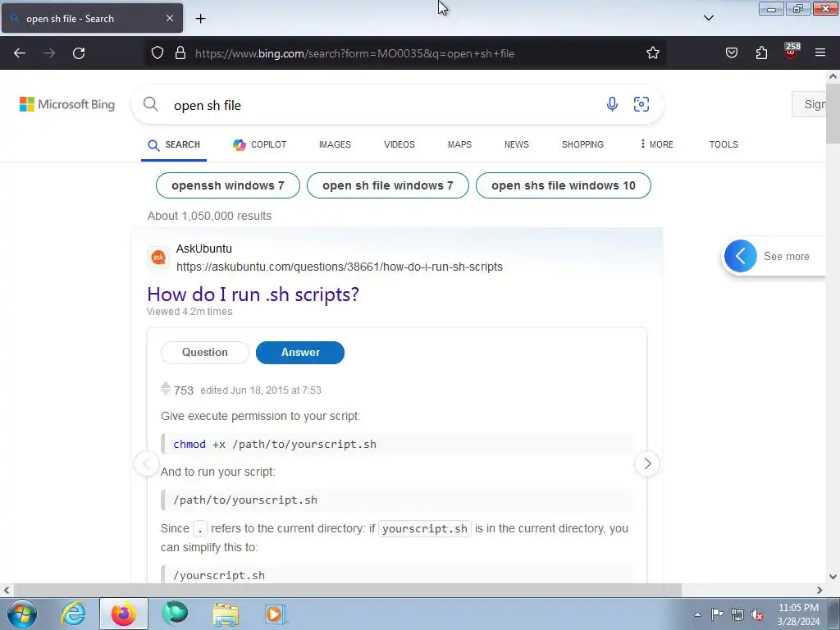Open the uBlock extension with 258 badge
The width and height of the screenshot is (840, 630).
point(792,52)
